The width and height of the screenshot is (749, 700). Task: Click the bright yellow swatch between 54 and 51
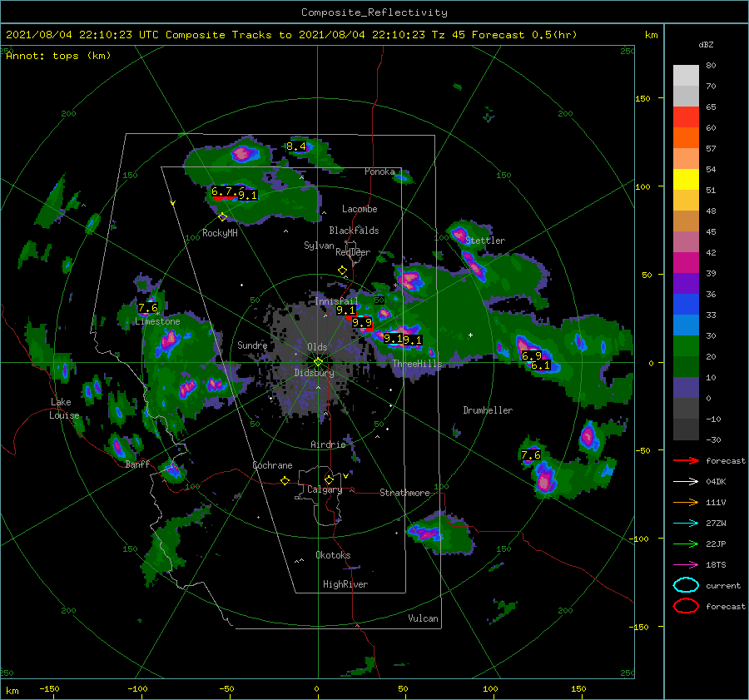(x=686, y=180)
